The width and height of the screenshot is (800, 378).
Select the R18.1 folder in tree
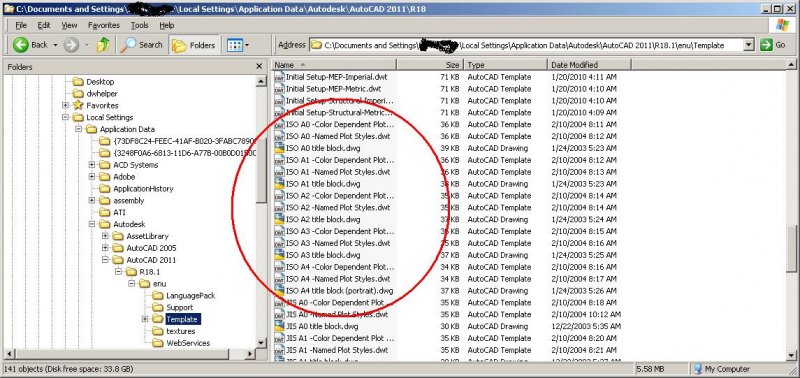149,271
